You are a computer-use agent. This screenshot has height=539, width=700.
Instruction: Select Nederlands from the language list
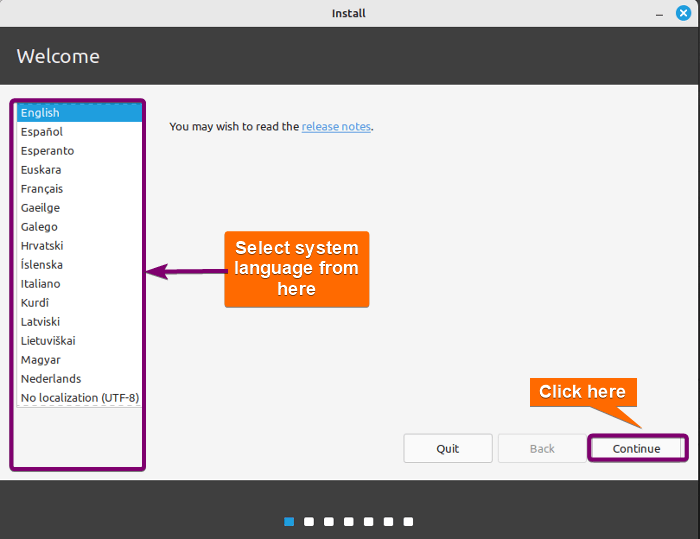pos(79,379)
